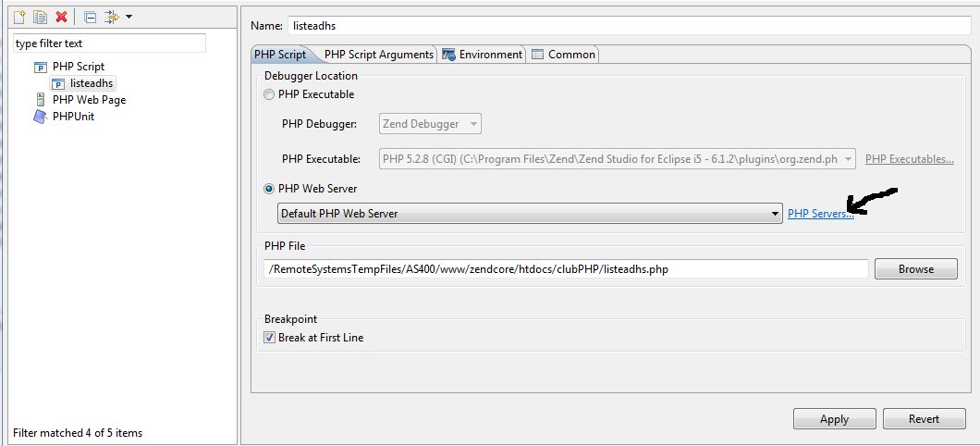Duplicate the selected launch configuration
Viewport: 980px width, 446px height.
click(x=41, y=17)
